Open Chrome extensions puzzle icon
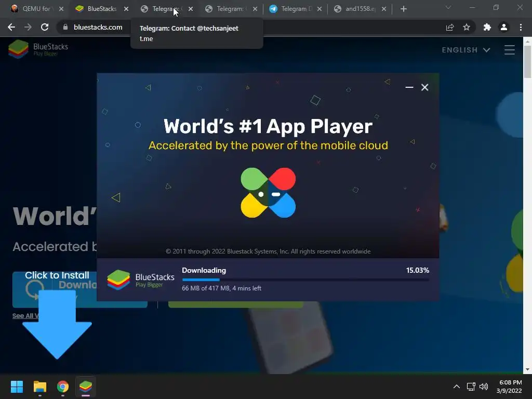Image resolution: width=532 pixels, height=399 pixels. [487, 27]
